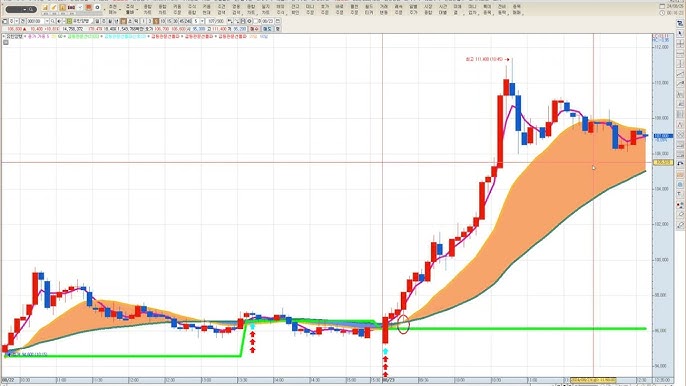Click the green icon before the stock name
This screenshot has width=686, height=386.
click(x=69, y=21)
